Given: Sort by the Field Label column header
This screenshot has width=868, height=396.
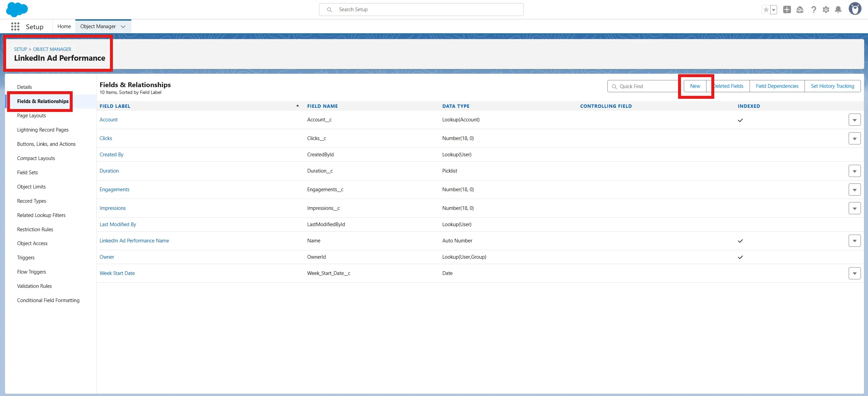Looking at the screenshot, I should click(x=115, y=106).
